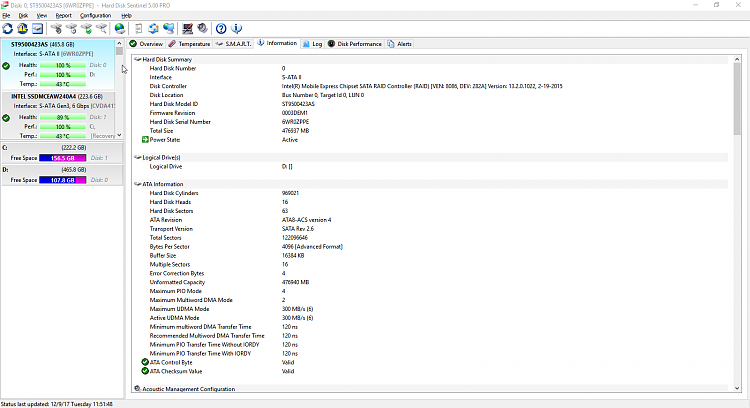
Task: Open the Disk menu
Action: [x=23, y=15]
